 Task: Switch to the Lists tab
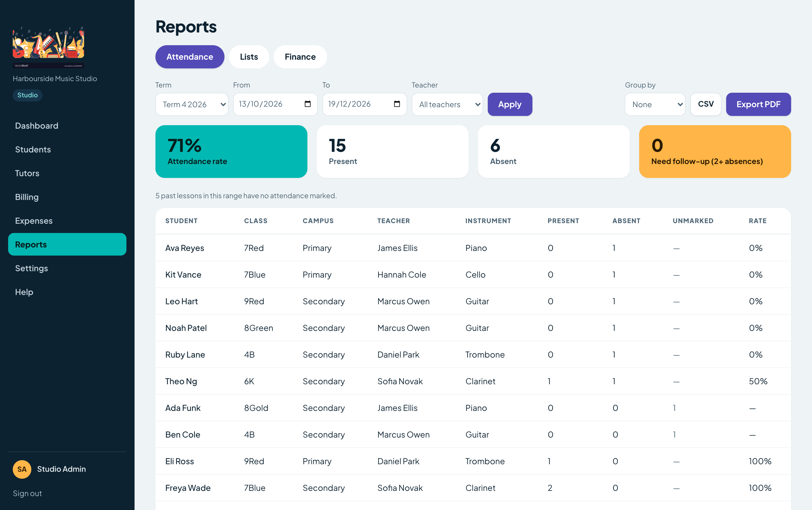click(249, 57)
